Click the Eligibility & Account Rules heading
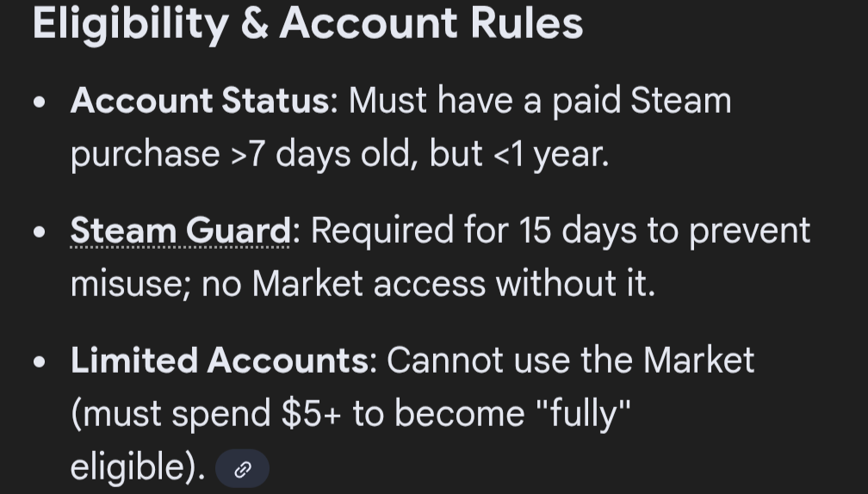868x494 pixels. pos(307,23)
